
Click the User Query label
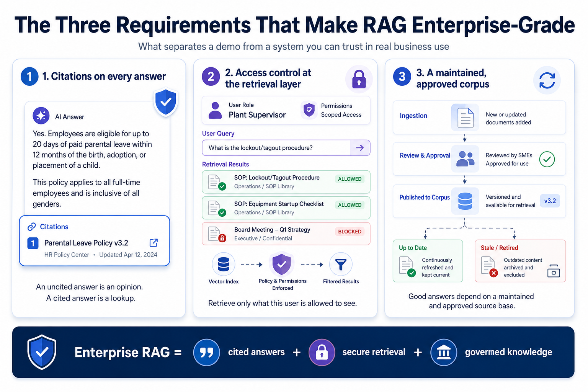tap(218, 133)
